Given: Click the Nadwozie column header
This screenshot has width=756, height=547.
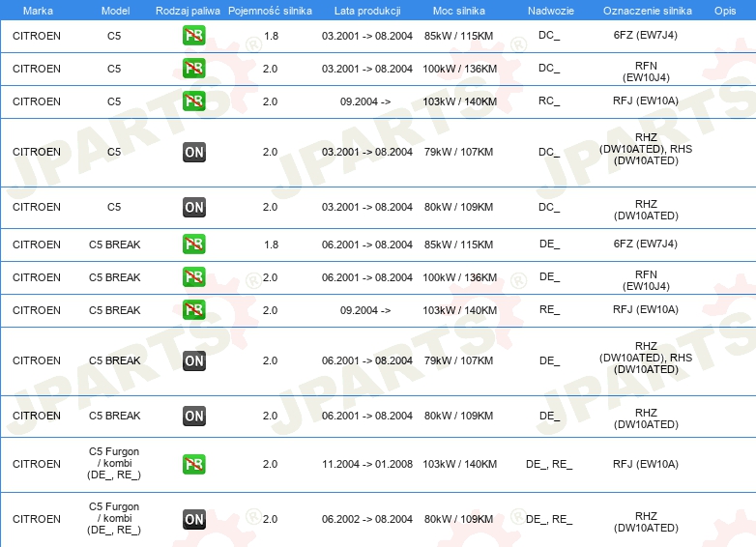Looking at the screenshot, I should (x=551, y=11).
